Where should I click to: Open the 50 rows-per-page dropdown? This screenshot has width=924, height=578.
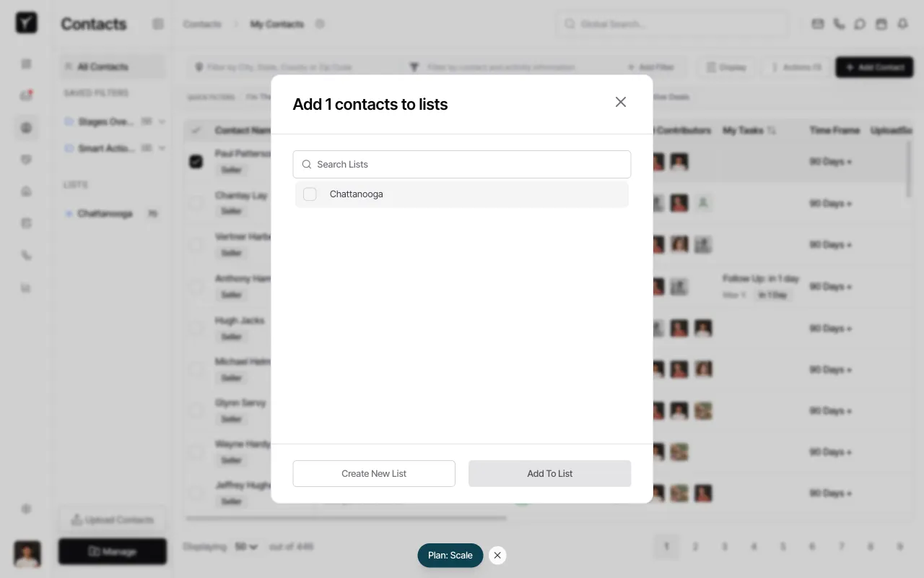click(x=247, y=547)
